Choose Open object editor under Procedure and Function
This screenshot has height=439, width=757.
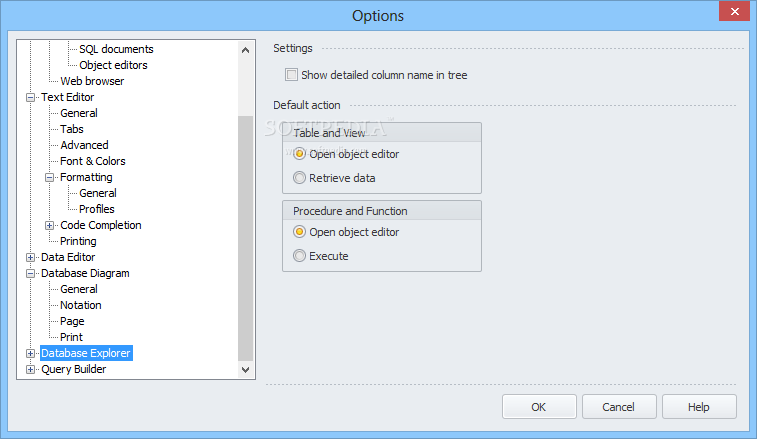point(299,232)
